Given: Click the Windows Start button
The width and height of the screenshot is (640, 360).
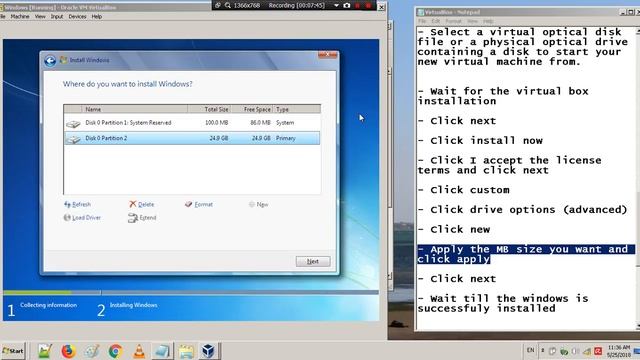Looking at the screenshot, I should tap(13, 351).
